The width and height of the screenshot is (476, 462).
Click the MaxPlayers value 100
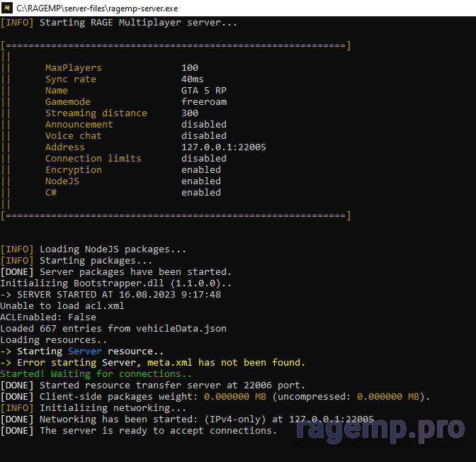coord(190,68)
